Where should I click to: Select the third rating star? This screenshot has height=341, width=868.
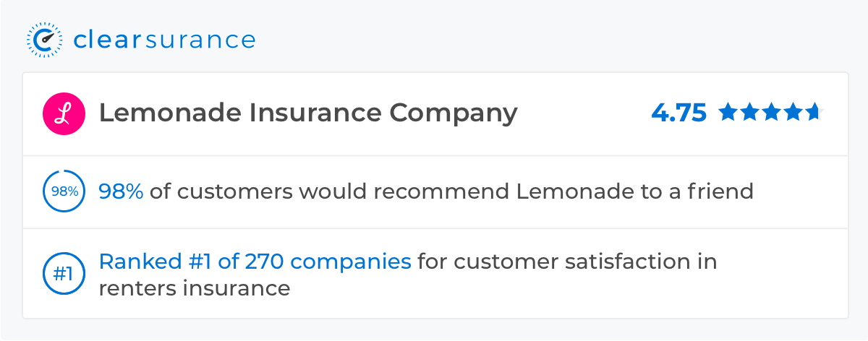tap(771, 112)
